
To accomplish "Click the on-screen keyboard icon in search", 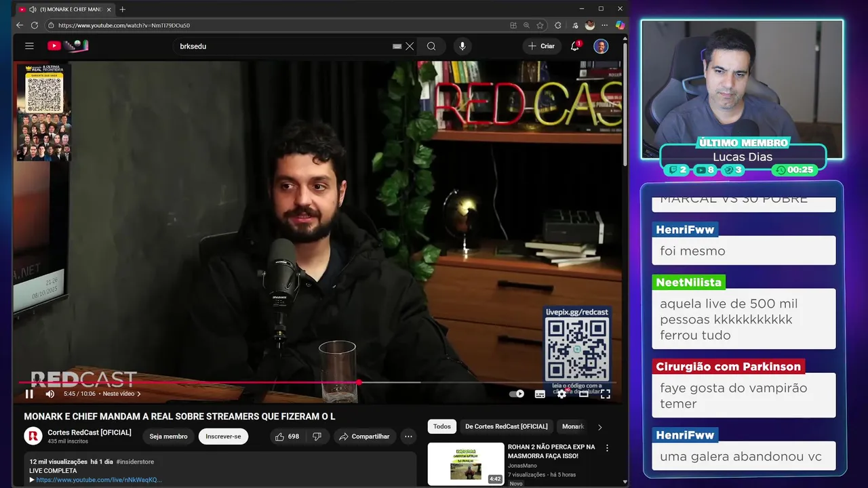I will [397, 46].
